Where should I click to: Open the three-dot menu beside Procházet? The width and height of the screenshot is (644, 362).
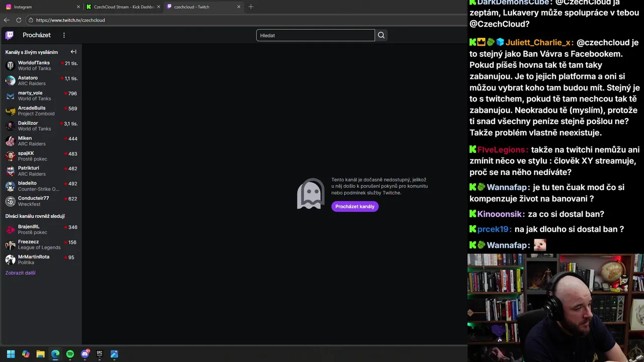64,35
